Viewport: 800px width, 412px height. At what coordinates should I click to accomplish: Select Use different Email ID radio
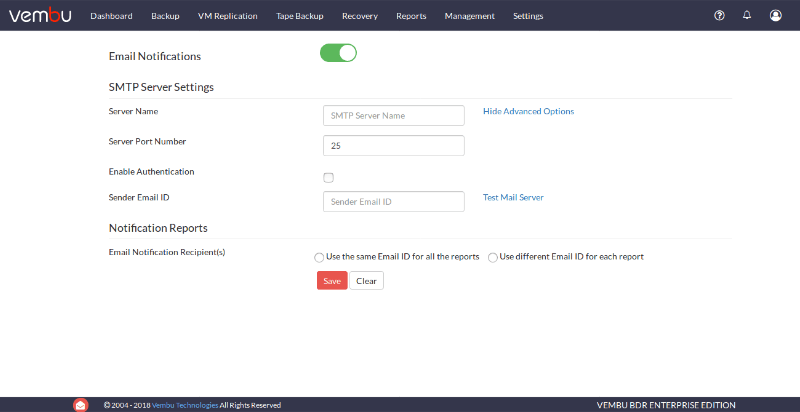tap(492, 258)
